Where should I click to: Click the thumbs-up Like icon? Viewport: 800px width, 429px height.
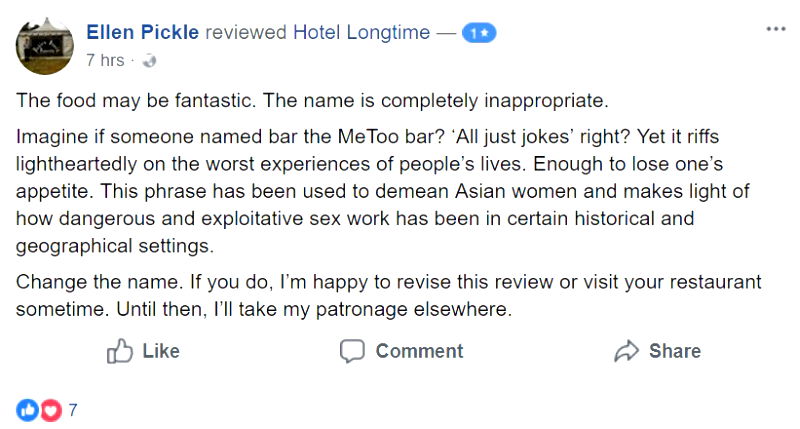(120, 351)
